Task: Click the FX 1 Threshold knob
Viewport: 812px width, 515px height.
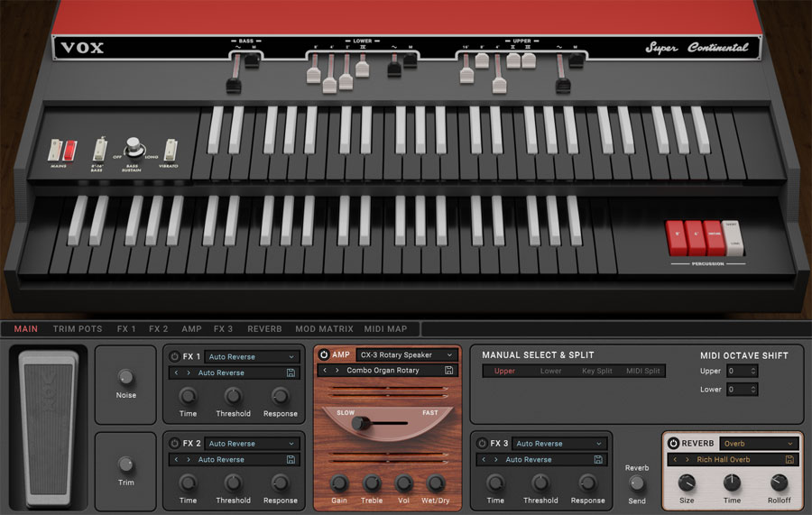Action: 233,397
